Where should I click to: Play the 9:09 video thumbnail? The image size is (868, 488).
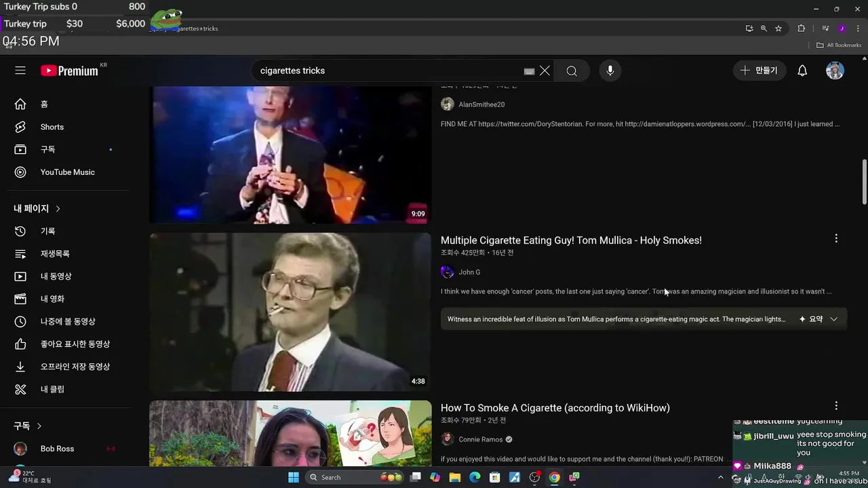pyautogui.click(x=290, y=155)
